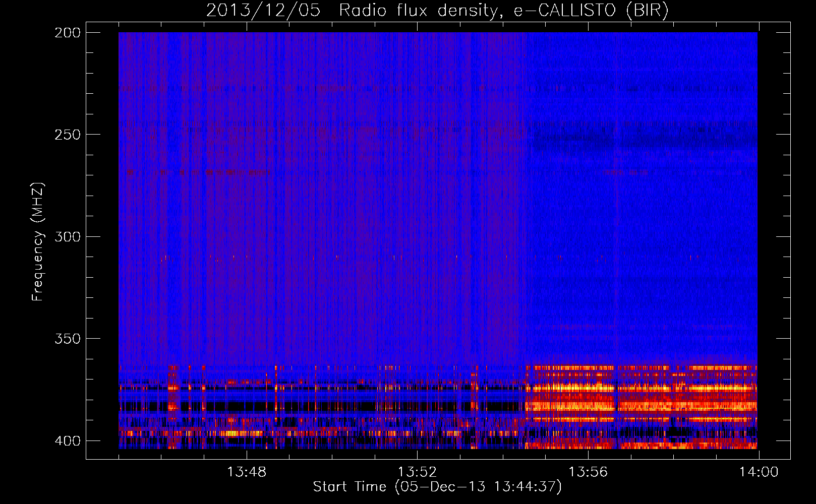
Task: Click the '13:48' time axis label
Action: (246, 472)
